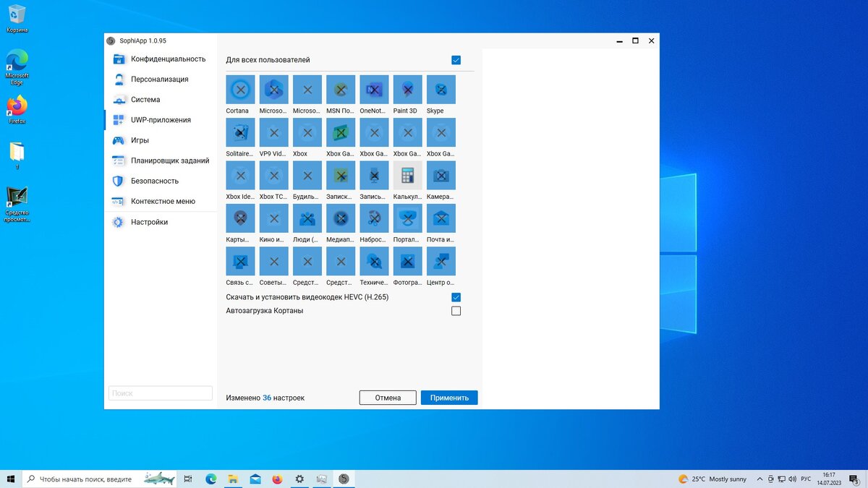Viewport: 868px width, 488px height.
Task: Toggle the Связь с телефоном app tile
Action: (241, 261)
